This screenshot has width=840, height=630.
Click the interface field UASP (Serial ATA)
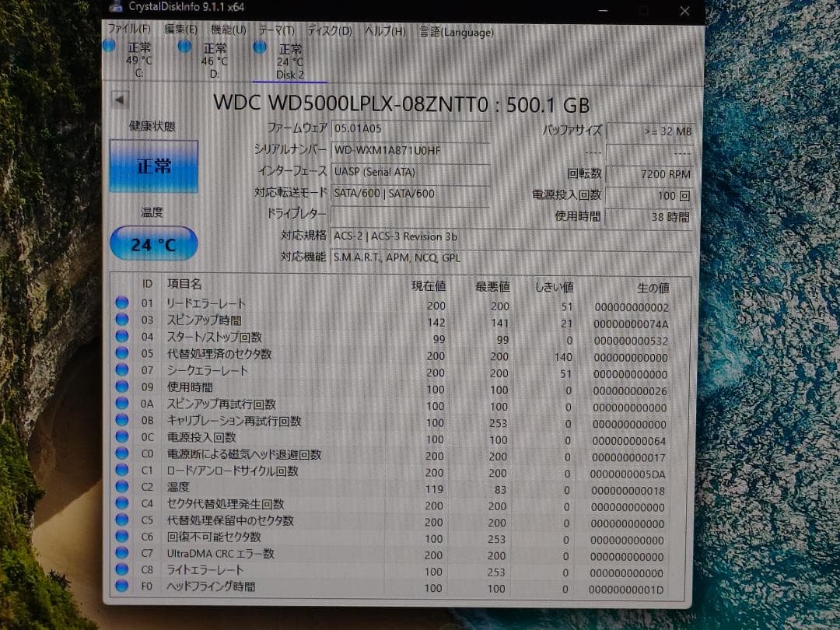(x=411, y=173)
